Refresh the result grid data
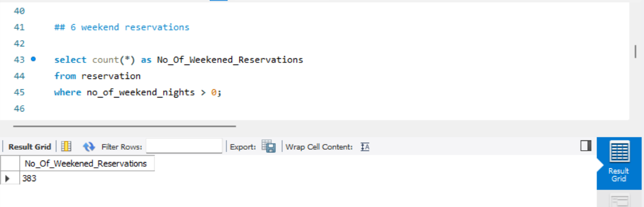The image size is (644, 207). pos(89,147)
